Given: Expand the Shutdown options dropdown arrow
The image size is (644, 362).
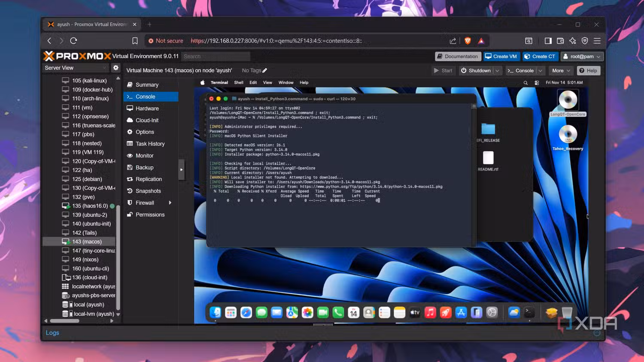Looking at the screenshot, I should click(497, 71).
